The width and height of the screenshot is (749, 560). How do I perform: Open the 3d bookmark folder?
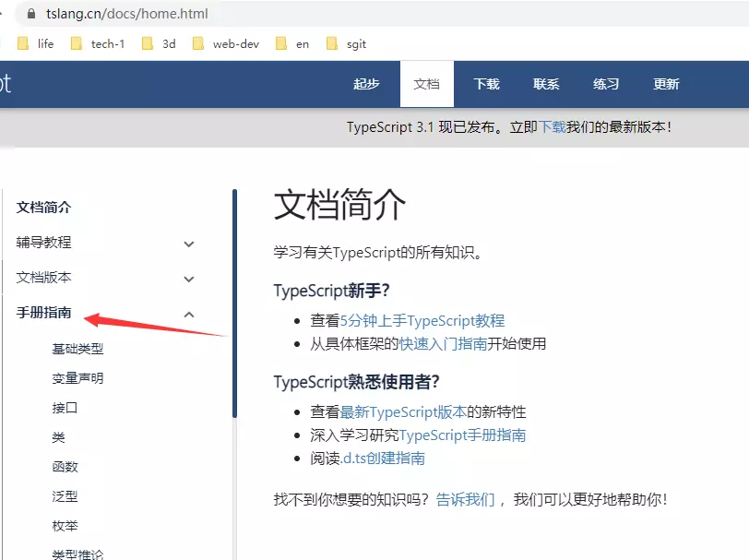pos(159,44)
